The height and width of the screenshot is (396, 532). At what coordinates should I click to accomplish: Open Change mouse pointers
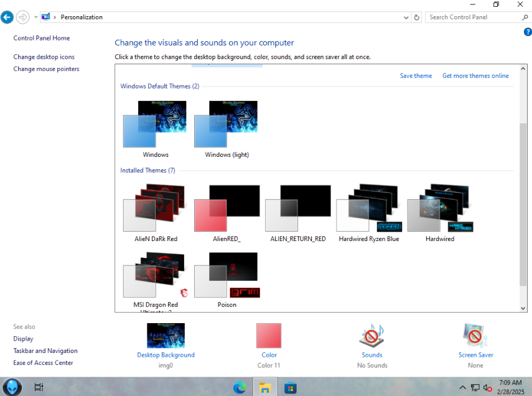pos(46,68)
